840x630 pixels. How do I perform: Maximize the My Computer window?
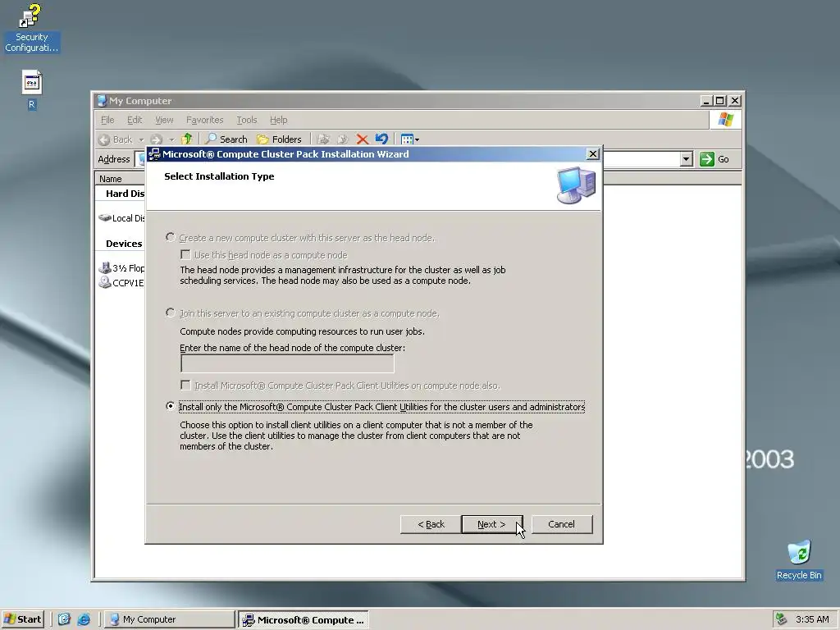(720, 101)
